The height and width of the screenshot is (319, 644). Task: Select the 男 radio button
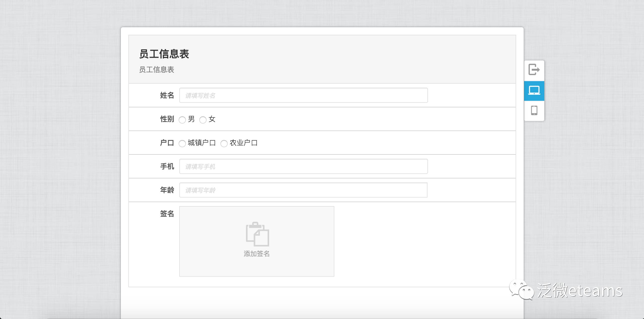182,120
